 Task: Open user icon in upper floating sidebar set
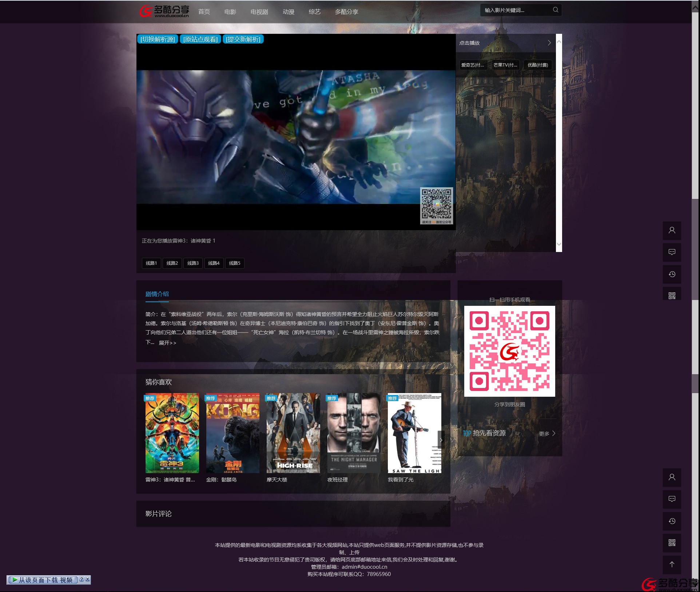coord(672,230)
